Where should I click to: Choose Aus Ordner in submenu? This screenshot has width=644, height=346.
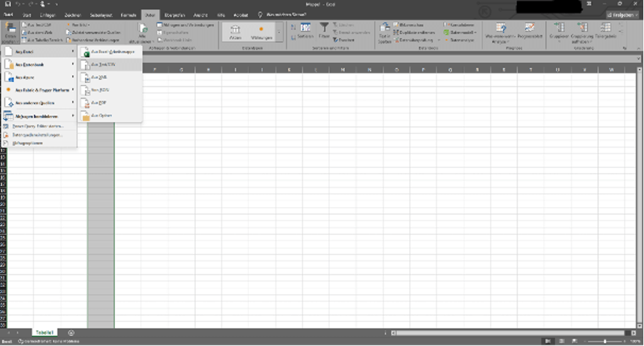pos(110,116)
